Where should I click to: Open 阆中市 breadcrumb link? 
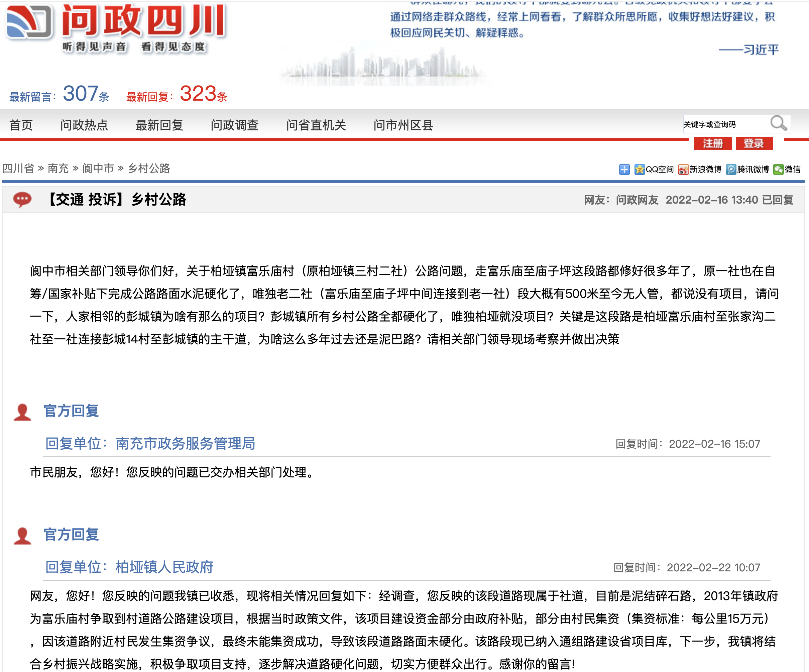click(x=98, y=169)
